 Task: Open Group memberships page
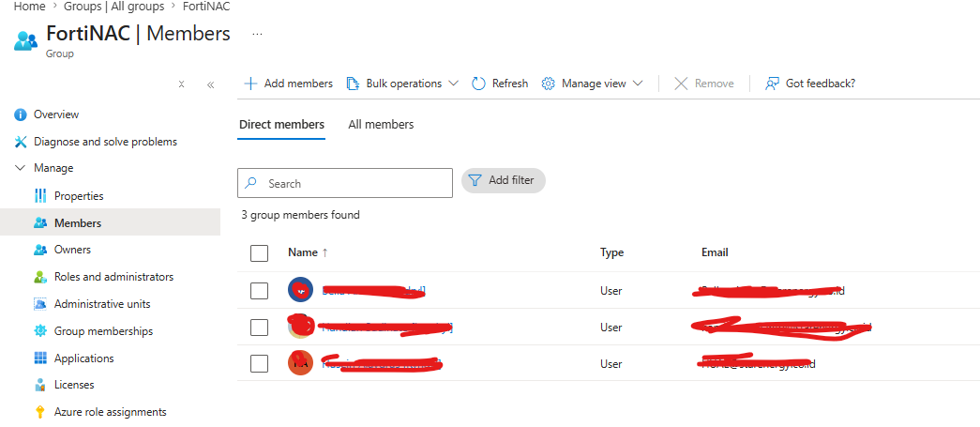103,330
